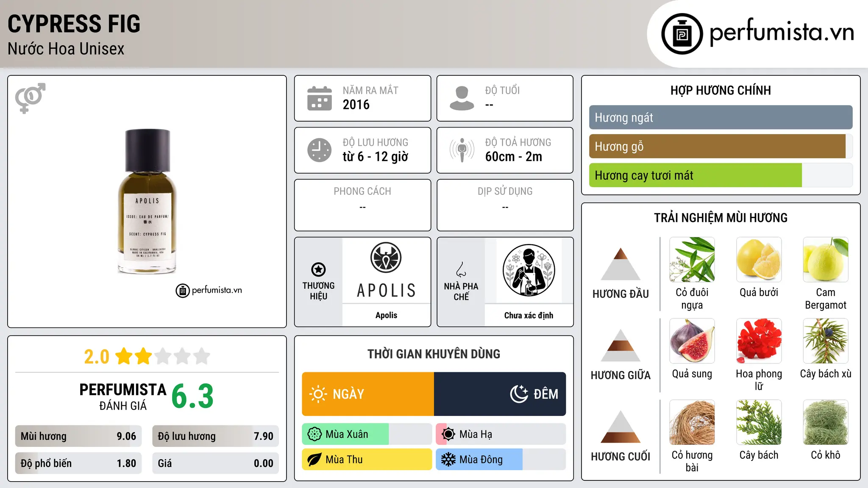Click the first gold rating star
Viewport: 868px width, 488px height.
click(124, 356)
